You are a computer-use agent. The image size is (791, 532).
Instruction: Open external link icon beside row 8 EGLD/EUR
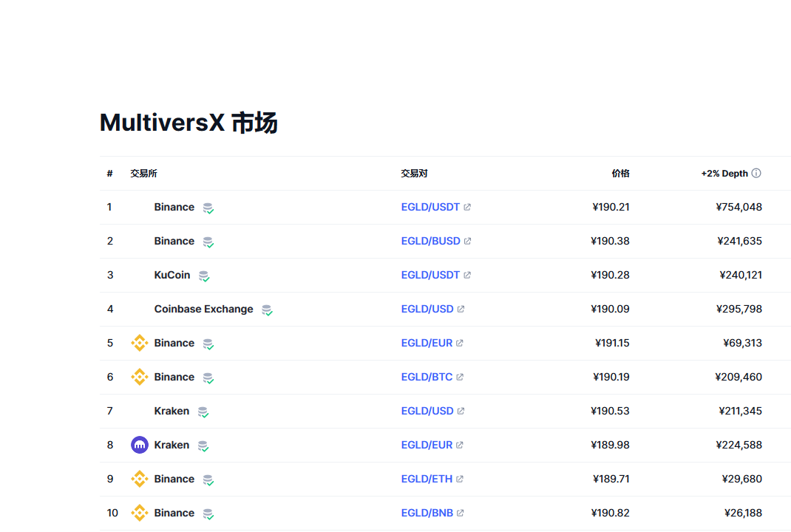click(x=460, y=445)
